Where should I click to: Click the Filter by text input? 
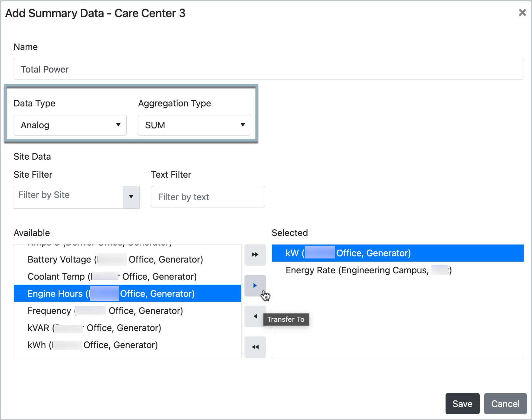pyautogui.click(x=208, y=197)
